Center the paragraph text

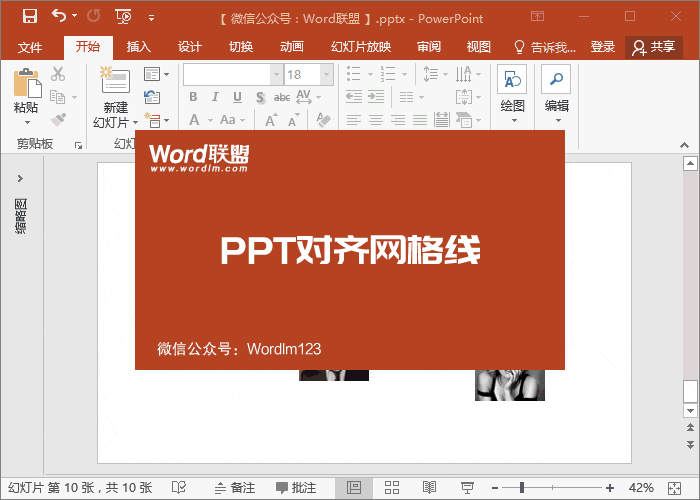tap(376, 120)
